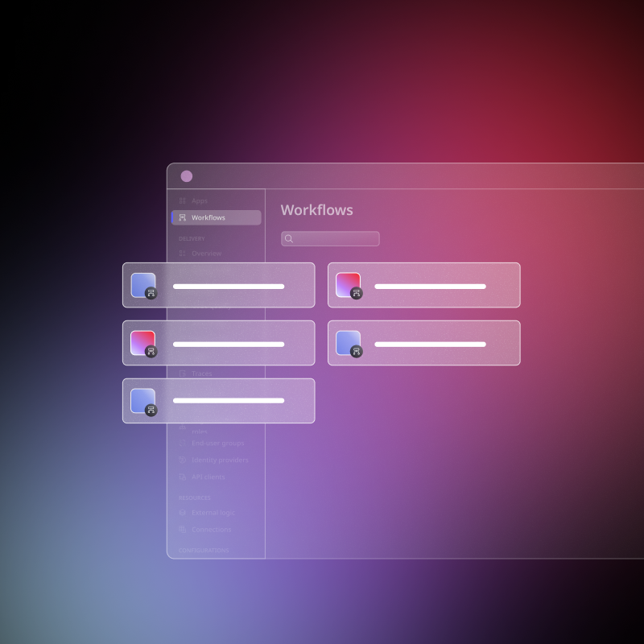Click workflow badge on bottom-left card
The image size is (644, 644).
tap(151, 410)
